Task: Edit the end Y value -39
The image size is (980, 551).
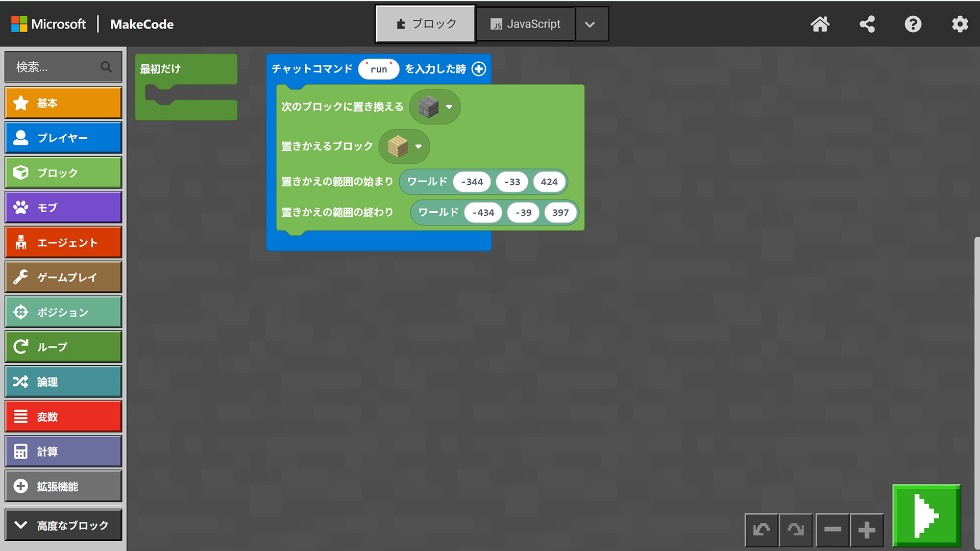Action: [x=523, y=212]
